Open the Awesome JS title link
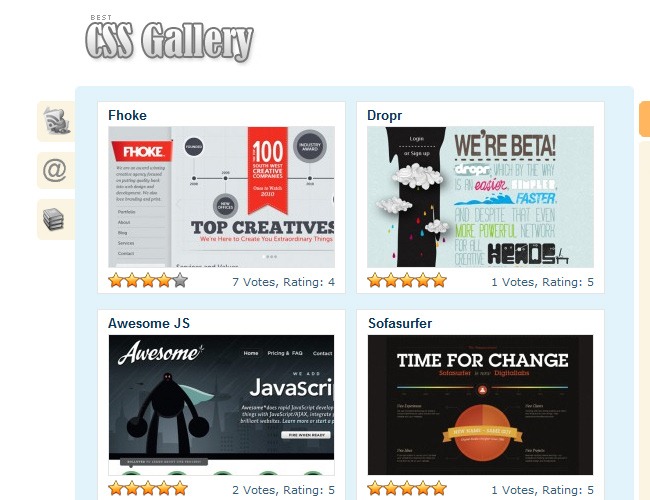 [149, 323]
